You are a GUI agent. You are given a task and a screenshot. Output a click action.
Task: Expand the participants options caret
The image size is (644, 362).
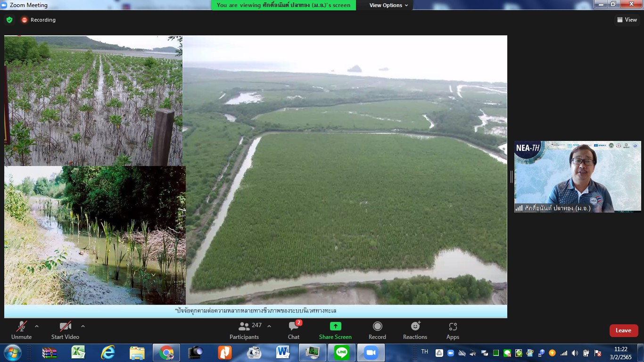point(269,326)
